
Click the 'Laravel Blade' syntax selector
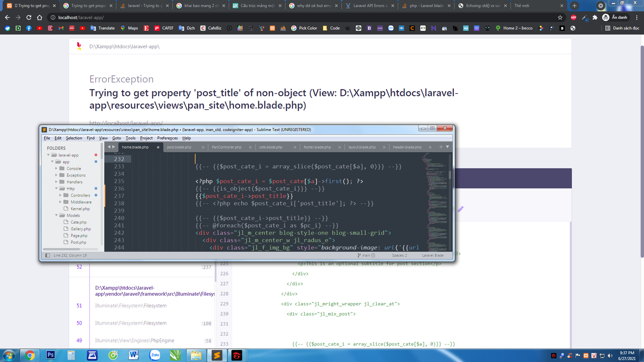pyautogui.click(x=432, y=256)
